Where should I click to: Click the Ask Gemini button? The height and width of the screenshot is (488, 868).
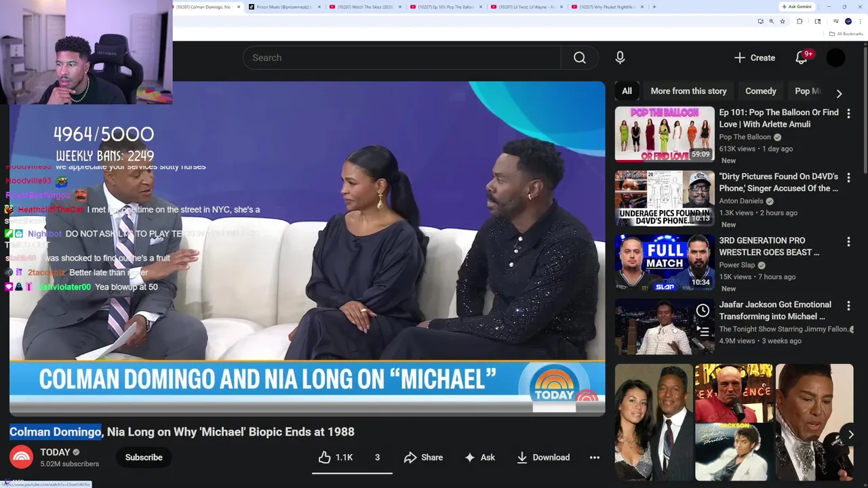click(796, 7)
